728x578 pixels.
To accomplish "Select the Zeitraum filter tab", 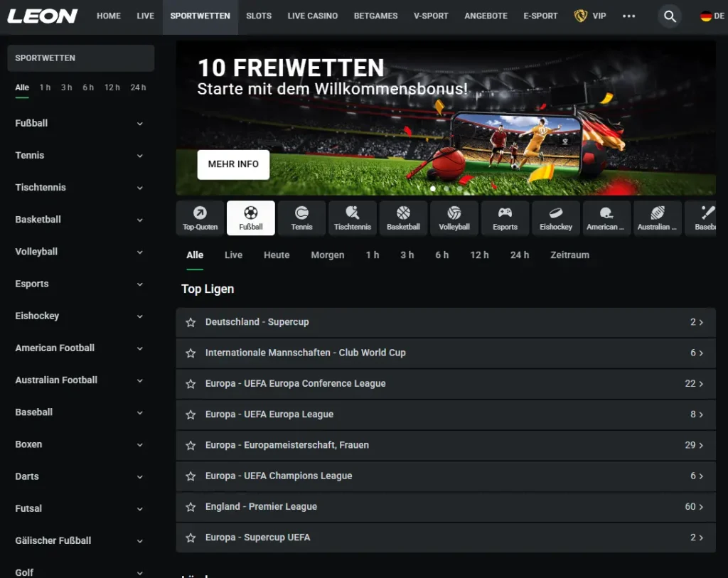I will [x=569, y=255].
